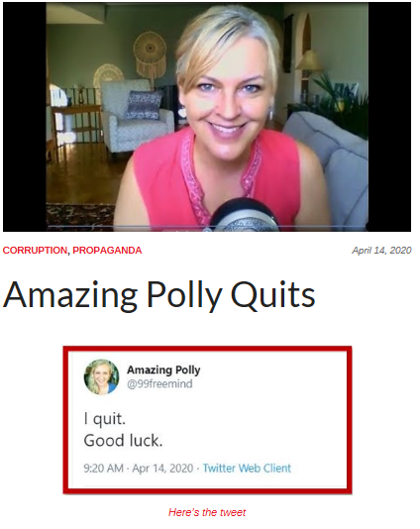Click the woman's face in featured video

(x=227, y=95)
